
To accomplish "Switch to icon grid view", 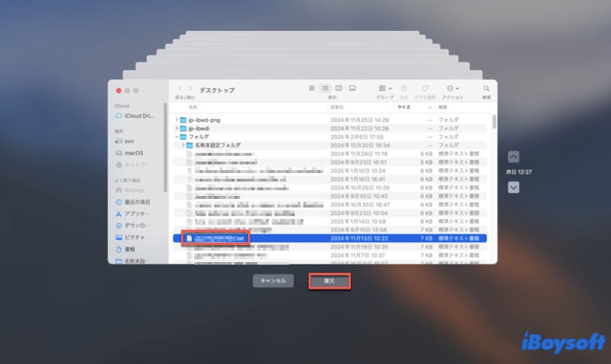I will coord(311,88).
